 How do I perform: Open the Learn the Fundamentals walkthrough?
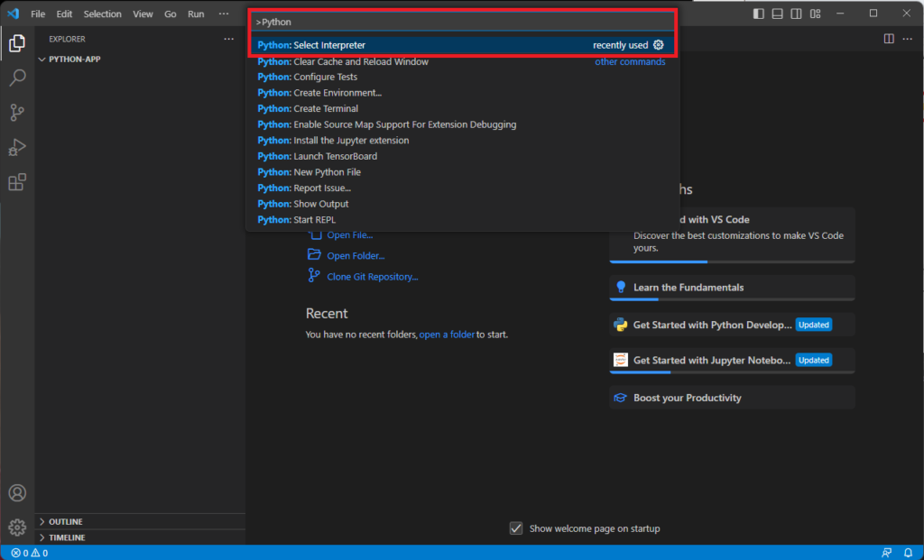tap(732, 288)
